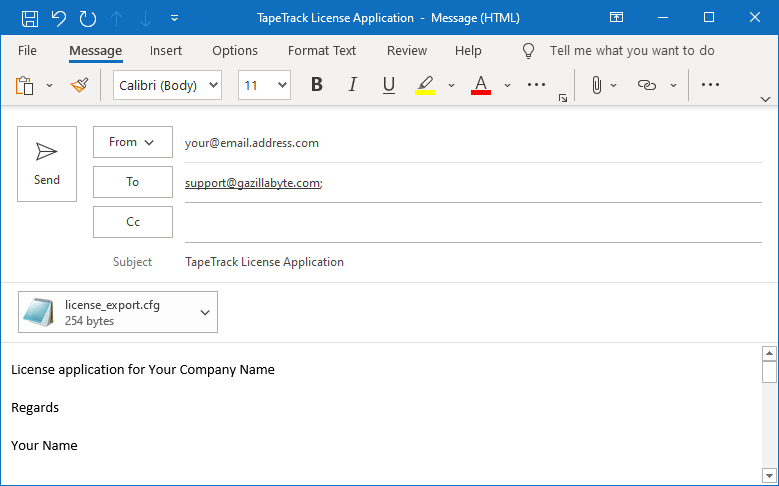Switch to the Format Text tab

[x=322, y=51]
